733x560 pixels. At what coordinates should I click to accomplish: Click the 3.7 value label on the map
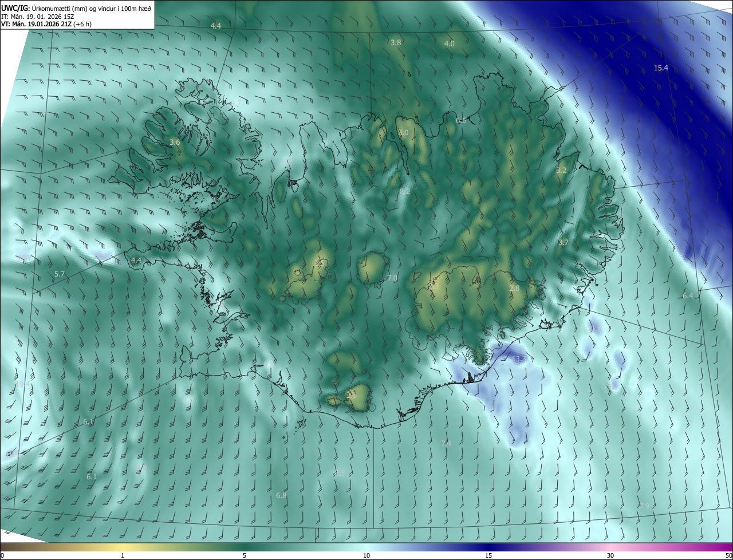(563, 243)
